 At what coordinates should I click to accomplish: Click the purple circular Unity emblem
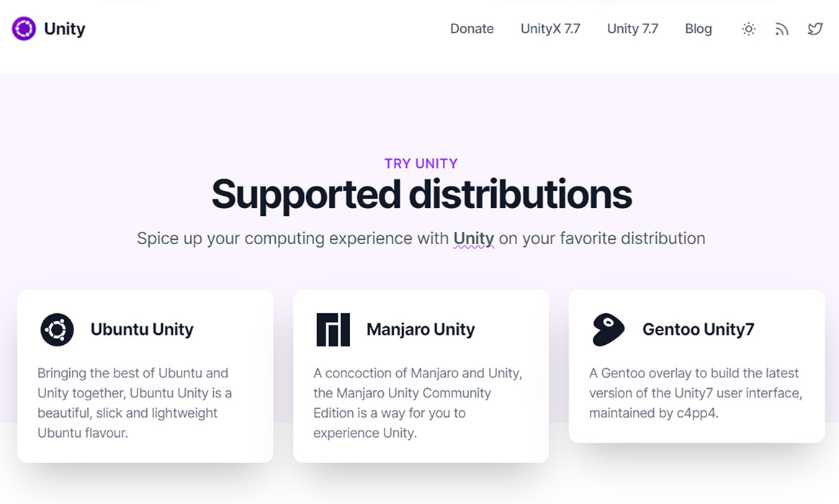pyautogui.click(x=24, y=29)
